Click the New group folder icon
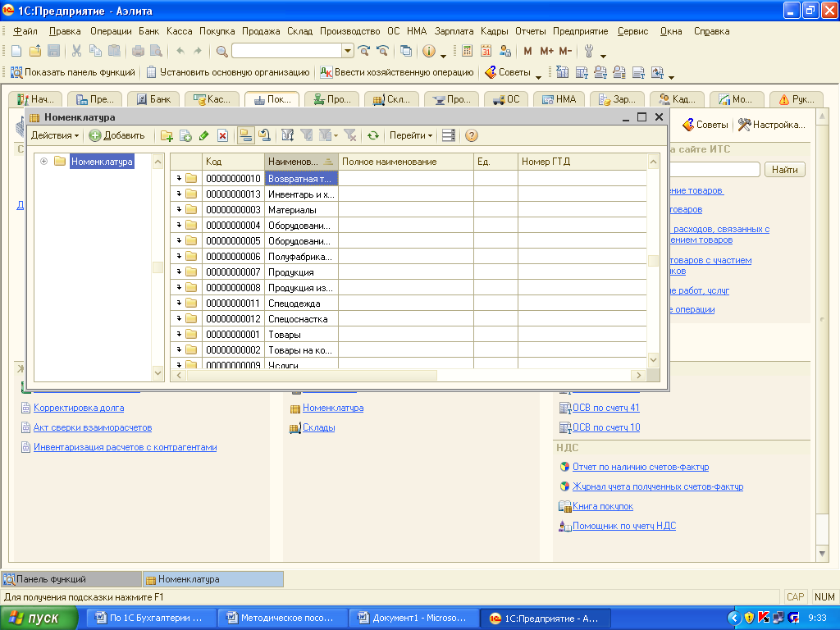Viewport: 840px width, 630px height. click(167, 135)
